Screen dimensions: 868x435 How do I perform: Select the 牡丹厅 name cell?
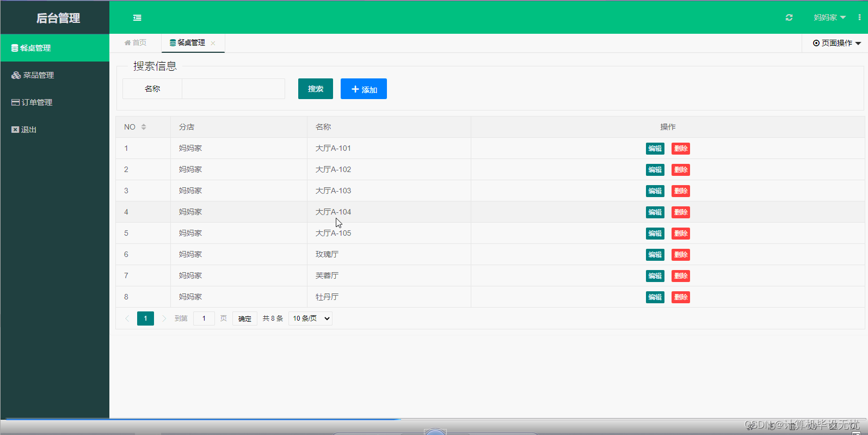[x=389, y=297]
